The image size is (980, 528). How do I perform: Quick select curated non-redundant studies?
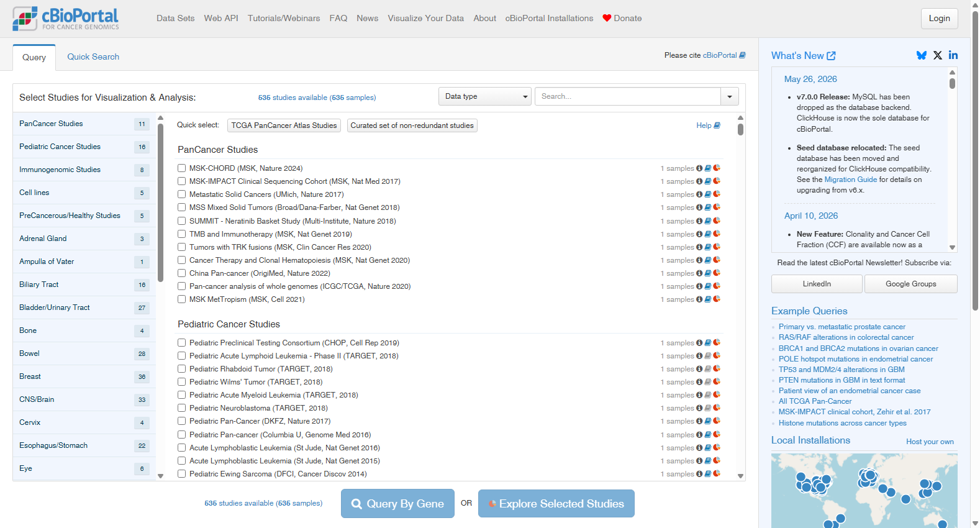(412, 125)
